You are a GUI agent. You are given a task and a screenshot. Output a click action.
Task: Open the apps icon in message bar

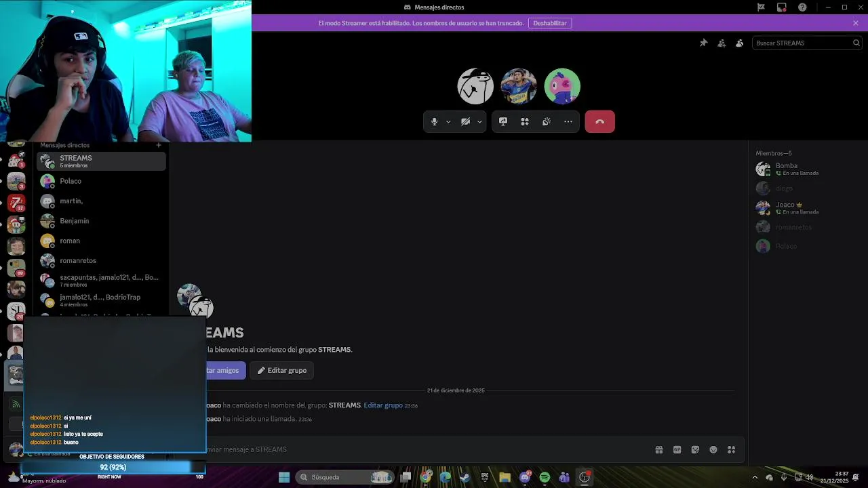coord(731,449)
